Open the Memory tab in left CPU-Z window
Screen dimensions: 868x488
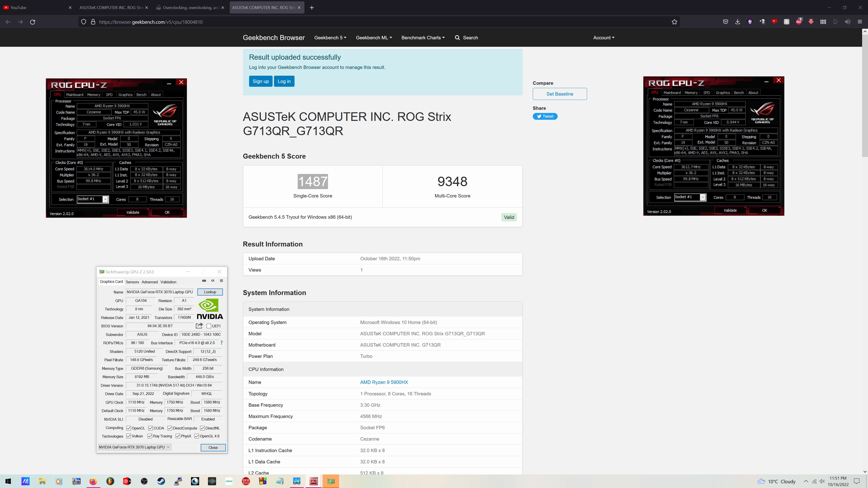point(94,95)
